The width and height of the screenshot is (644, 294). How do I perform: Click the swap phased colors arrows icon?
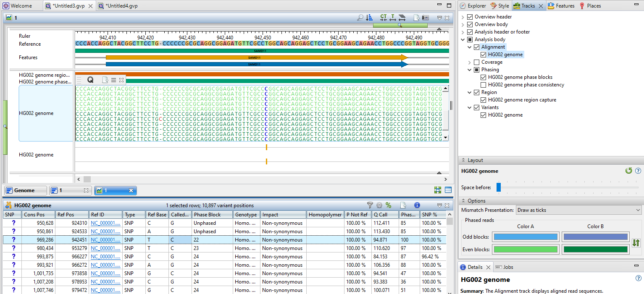(x=636, y=243)
